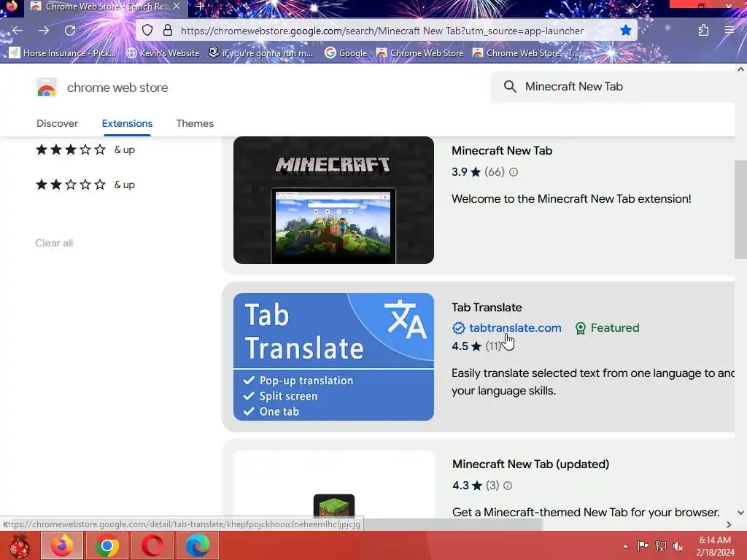The height and width of the screenshot is (560, 747).
Task: Open the Horse Insurance bookmark
Action: (63, 52)
